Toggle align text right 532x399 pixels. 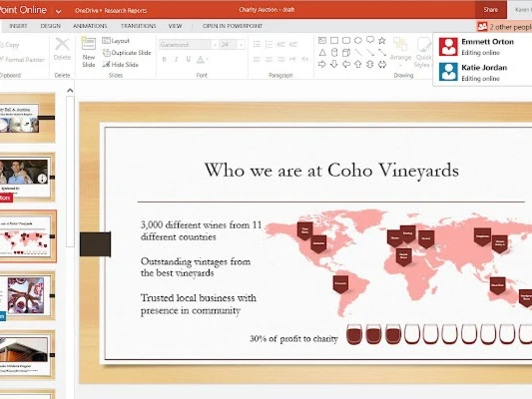click(x=281, y=60)
